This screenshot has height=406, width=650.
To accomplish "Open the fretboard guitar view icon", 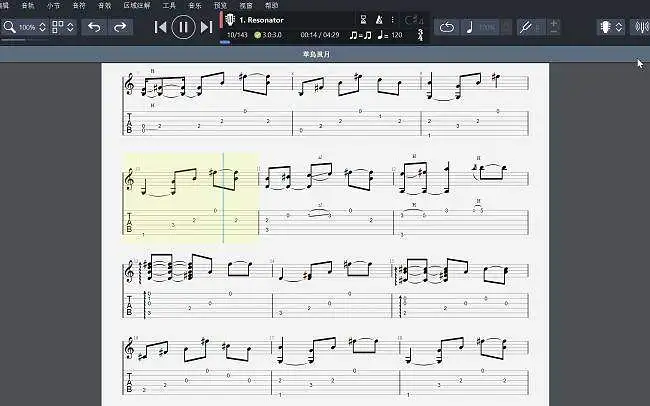I will [606, 27].
